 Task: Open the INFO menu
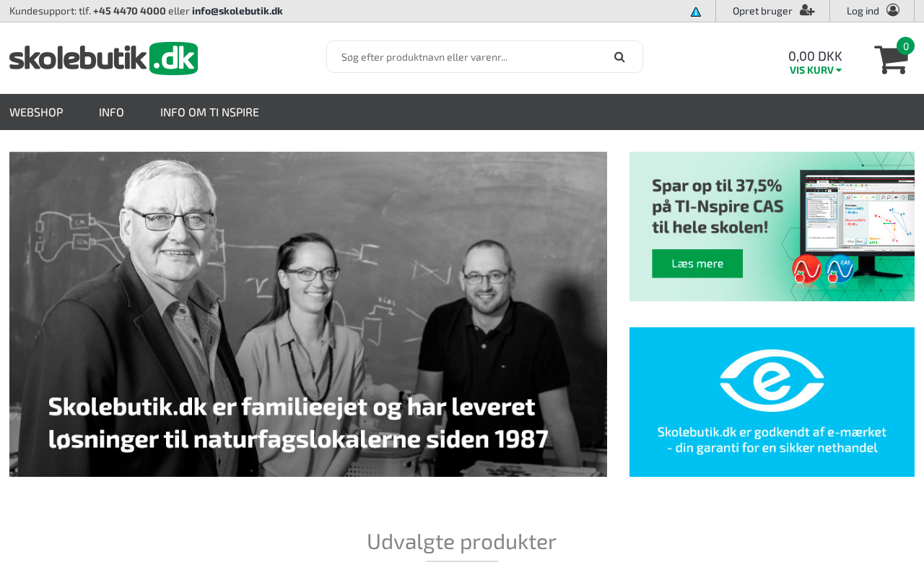[x=111, y=112]
